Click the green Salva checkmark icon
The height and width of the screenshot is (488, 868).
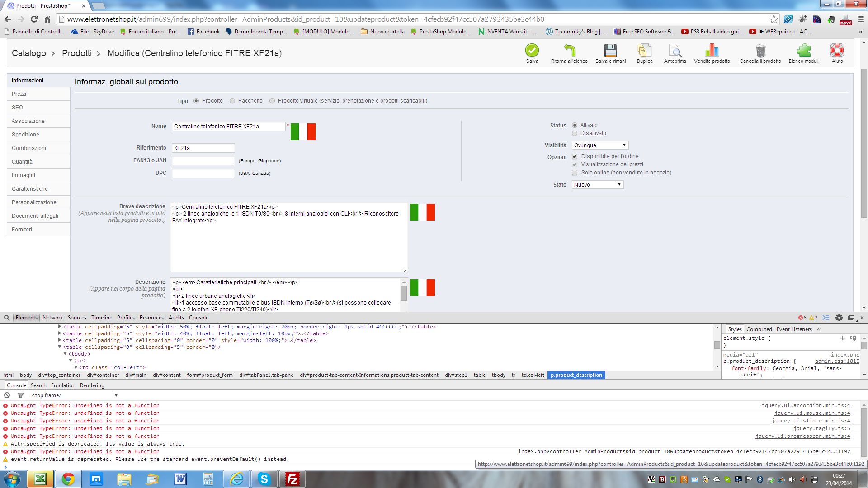(x=532, y=50)
